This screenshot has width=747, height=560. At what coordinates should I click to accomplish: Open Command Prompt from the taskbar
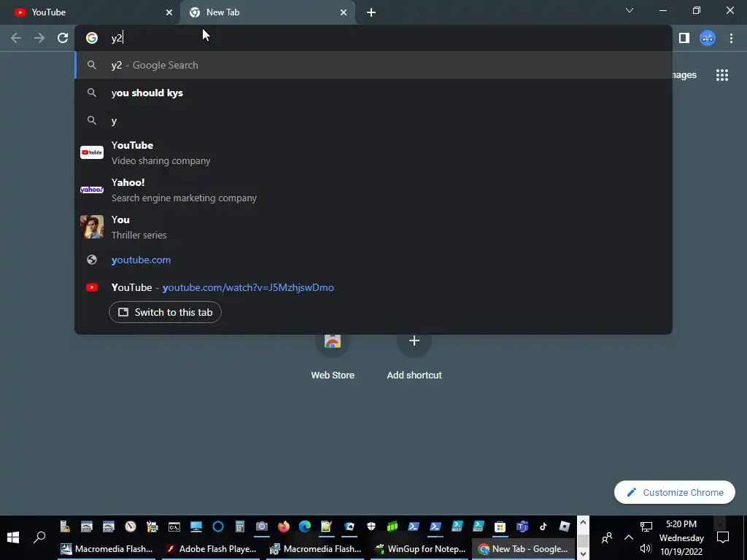[174, 526]
